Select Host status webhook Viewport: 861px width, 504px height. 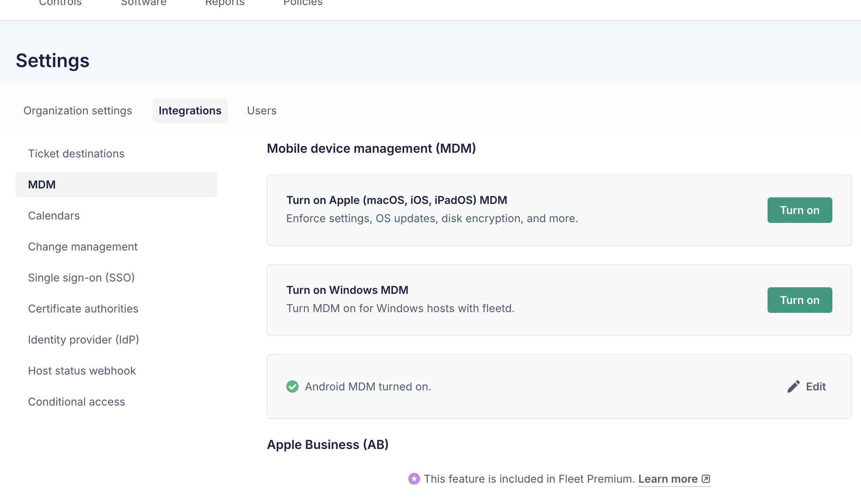click(x=116, y=371)
